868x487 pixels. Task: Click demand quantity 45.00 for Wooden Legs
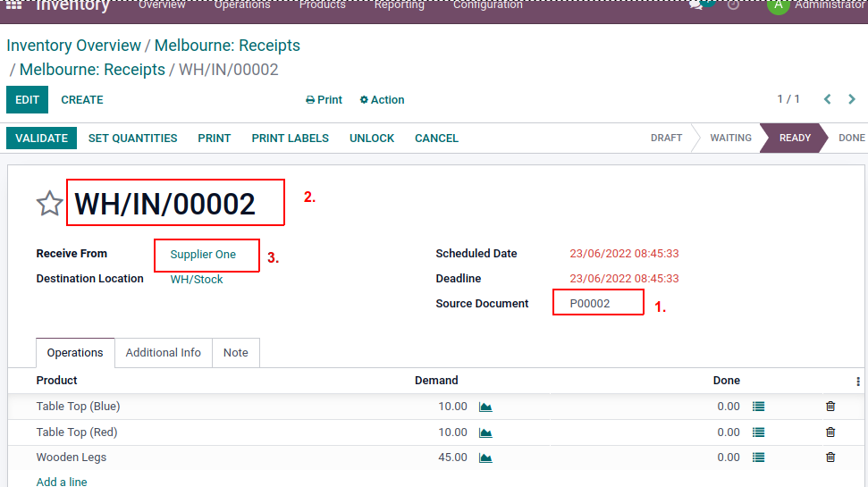[453, 458]
